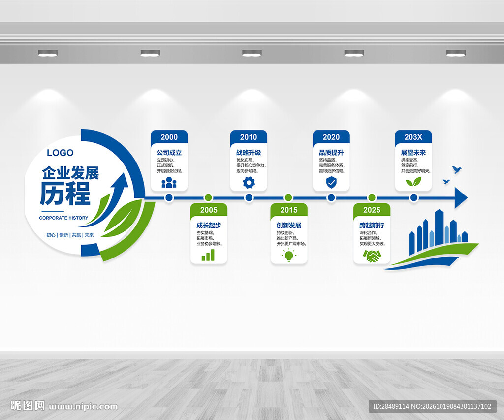Click the people group icon in the 2000 card
The image size is (504, 420).
169,182
